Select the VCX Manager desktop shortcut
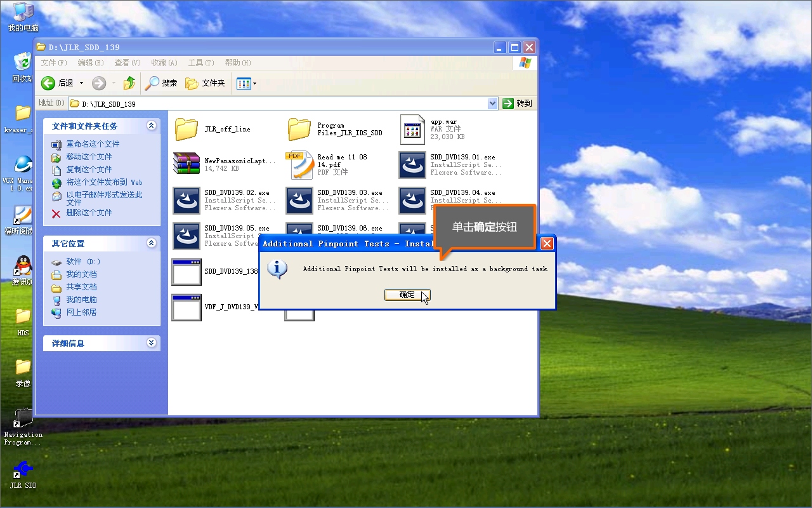 click(x=23, y=164)
